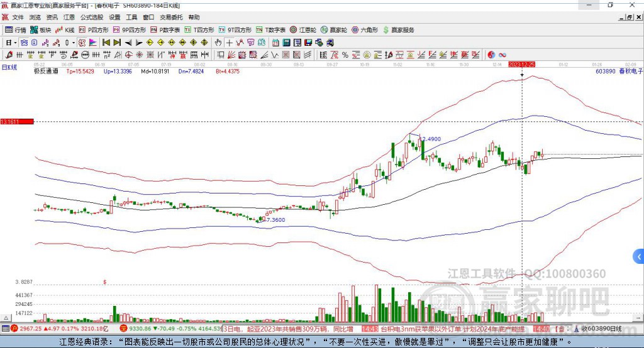The height and width of the screenshot is (348, 644).
Task: Launch the 赢家轮 wheel tool
Action: coord(334,30)
